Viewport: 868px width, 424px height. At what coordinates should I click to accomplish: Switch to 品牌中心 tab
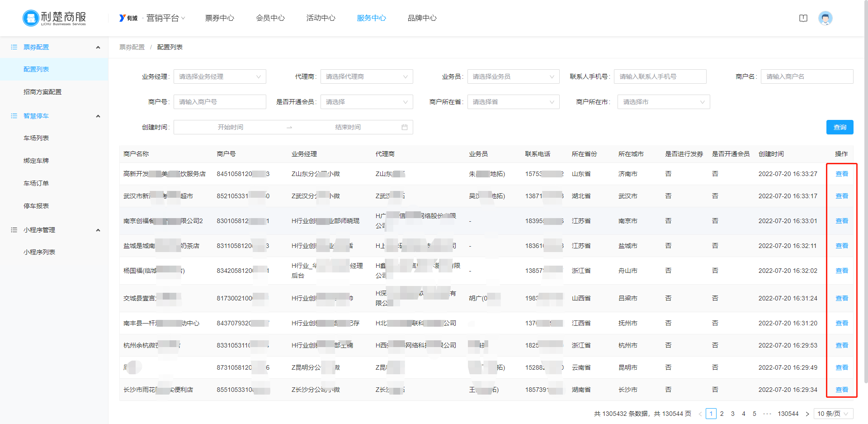[x=422, y=18]
